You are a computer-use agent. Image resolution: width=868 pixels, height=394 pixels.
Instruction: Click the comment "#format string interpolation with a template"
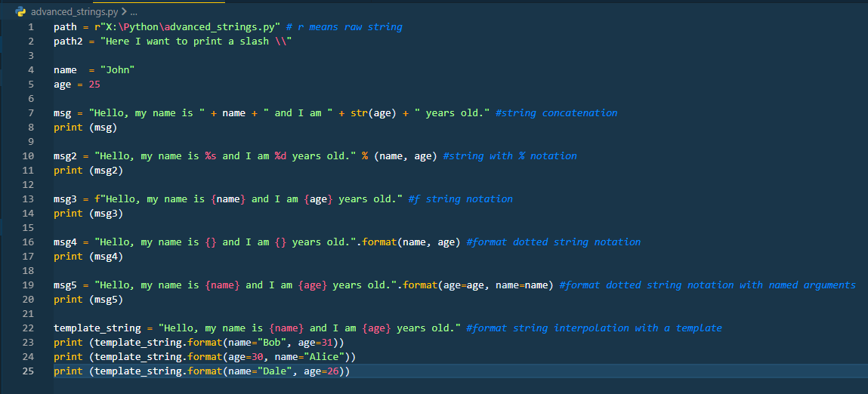(595, 328)
